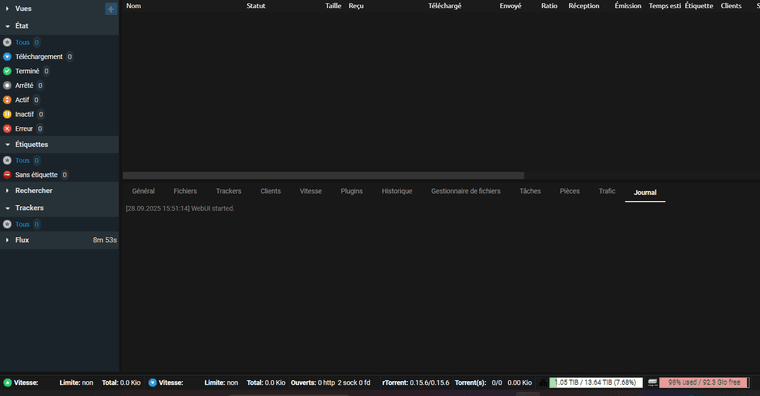Click the horizontal scrollbar under torrent list
Image resolution: width=760 pixels, height=396 pixels.
point(323,175)
